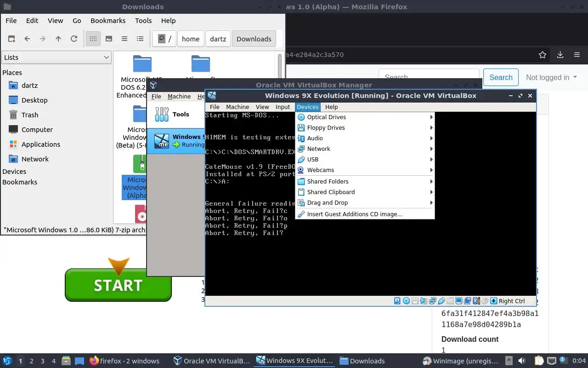Click the floppy drive indicator in VM status bar
Viewport: 588px width, 368px height.
pyautogui.click(x=415, y=301)
